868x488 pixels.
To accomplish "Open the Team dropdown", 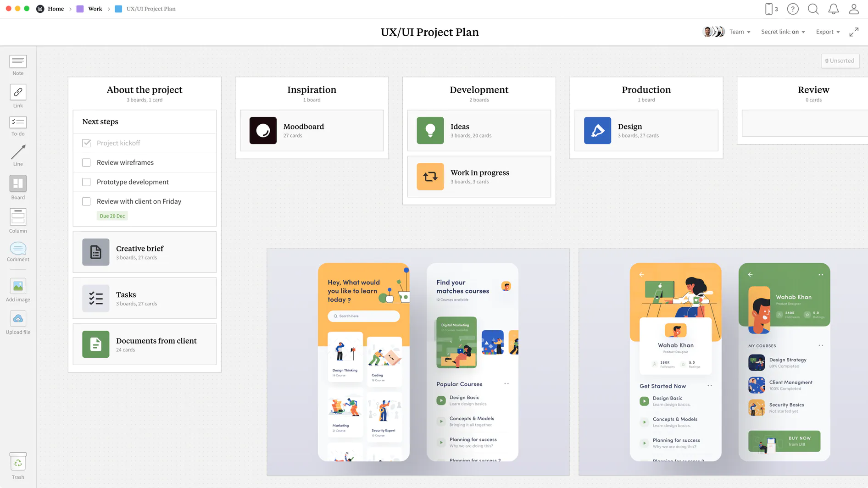I will click(x=740, y=32).
